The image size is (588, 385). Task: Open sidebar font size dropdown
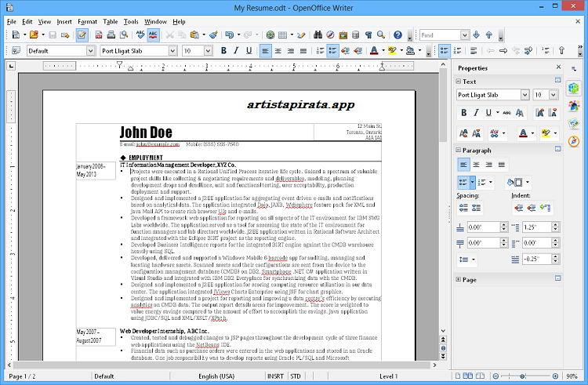tap(554, 95)
